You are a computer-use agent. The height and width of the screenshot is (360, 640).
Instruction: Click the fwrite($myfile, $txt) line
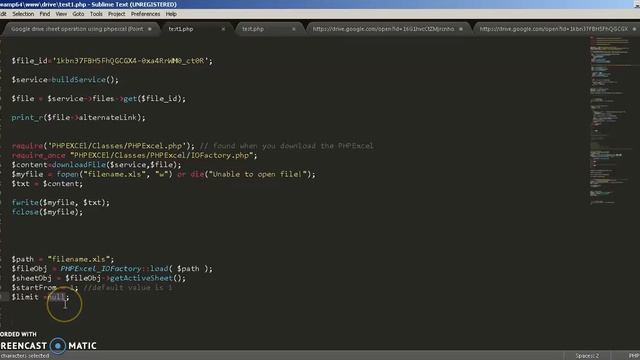[x=60, y=202]
